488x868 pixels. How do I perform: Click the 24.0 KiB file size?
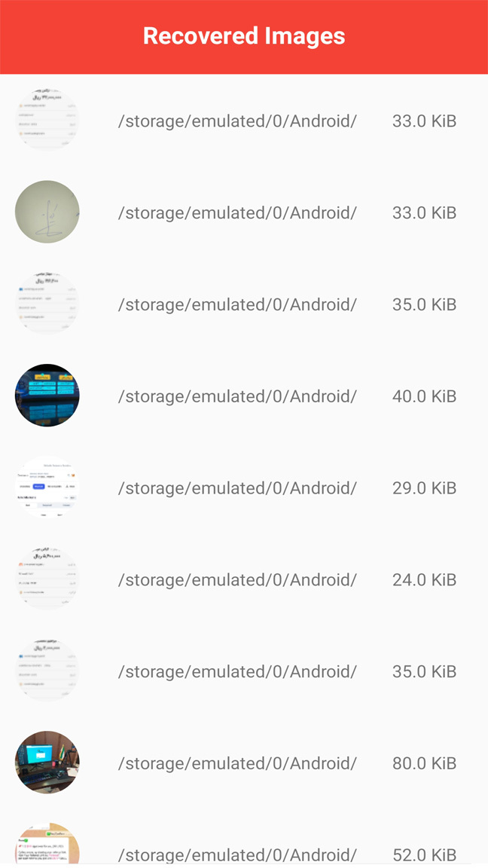(x=425, y=580)
